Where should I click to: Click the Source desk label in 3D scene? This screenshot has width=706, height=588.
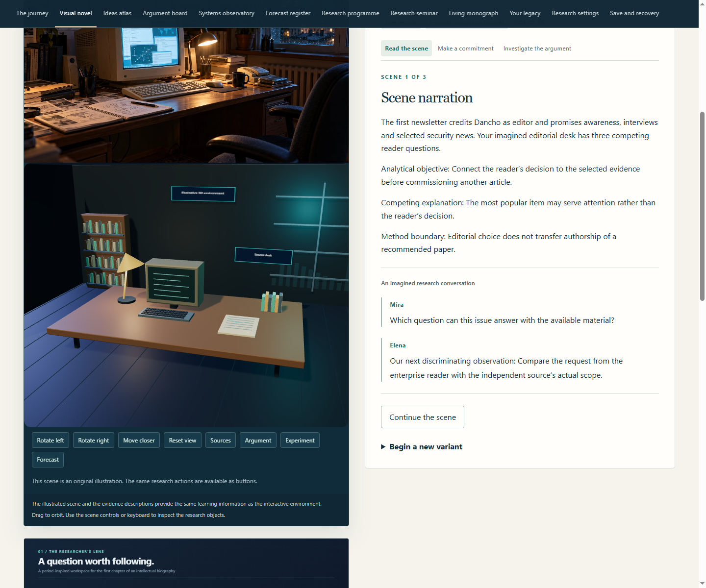[263, 256]
